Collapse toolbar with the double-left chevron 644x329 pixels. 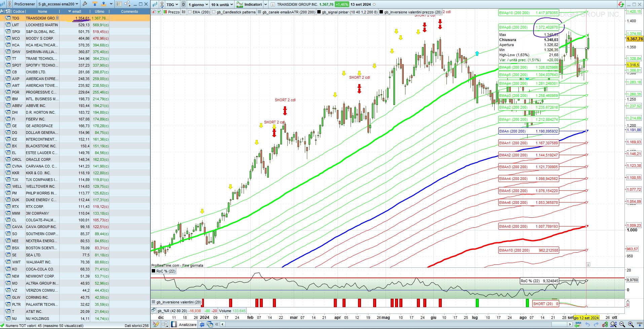pyautogui.click(x=217, y=324)
